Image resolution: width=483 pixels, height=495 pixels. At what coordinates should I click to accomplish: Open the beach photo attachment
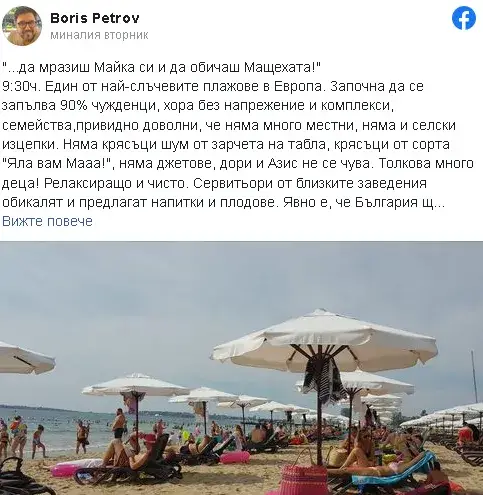tap(241, 368)
